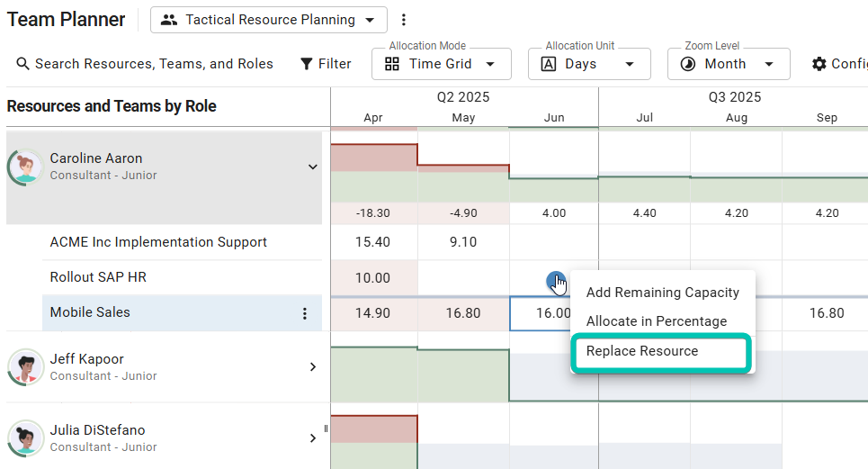Click the Config gear icon
The height and width of the screenshot is (469, 868).
[x=819, y=64]
